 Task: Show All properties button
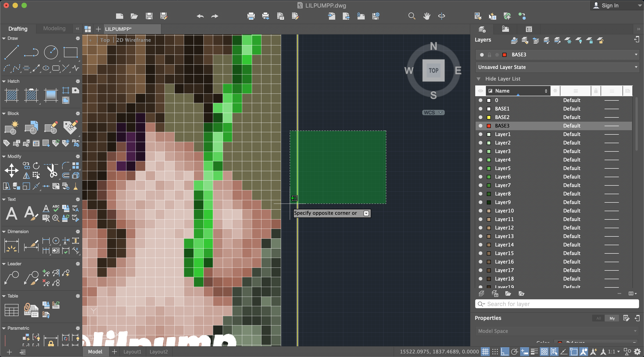coord(599,318)
